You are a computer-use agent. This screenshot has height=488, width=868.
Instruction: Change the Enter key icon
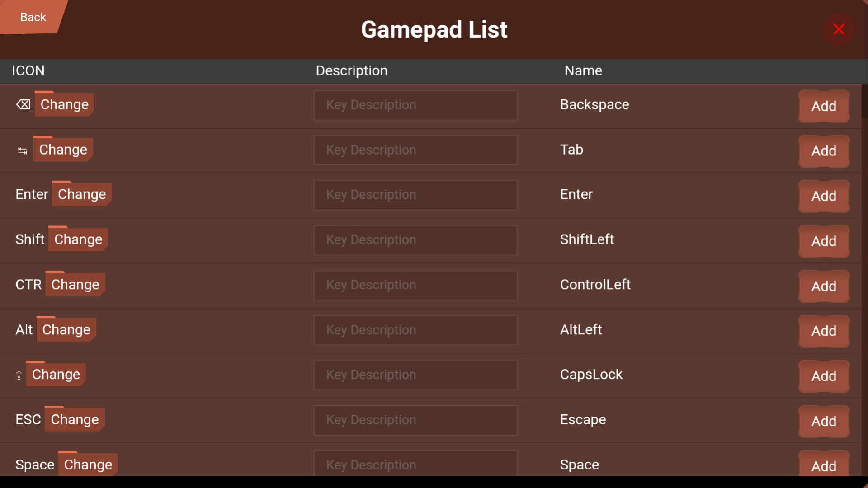[x=81, y=194]
